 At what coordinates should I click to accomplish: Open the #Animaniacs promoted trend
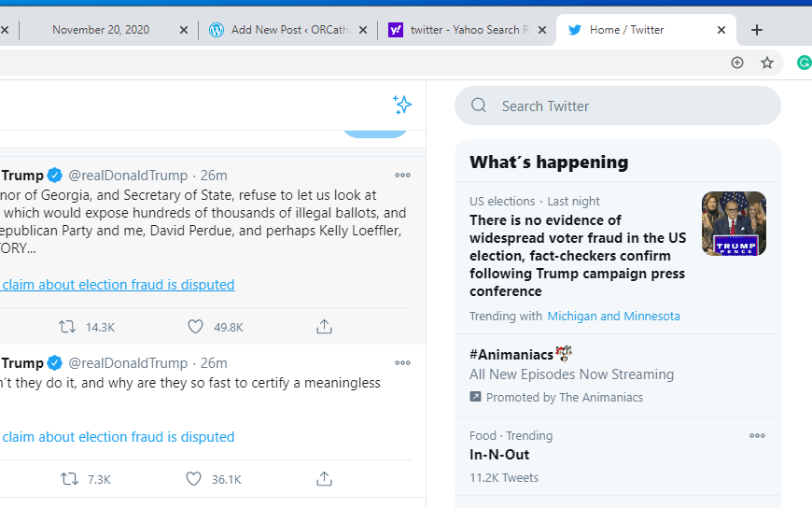pos(511,355)
